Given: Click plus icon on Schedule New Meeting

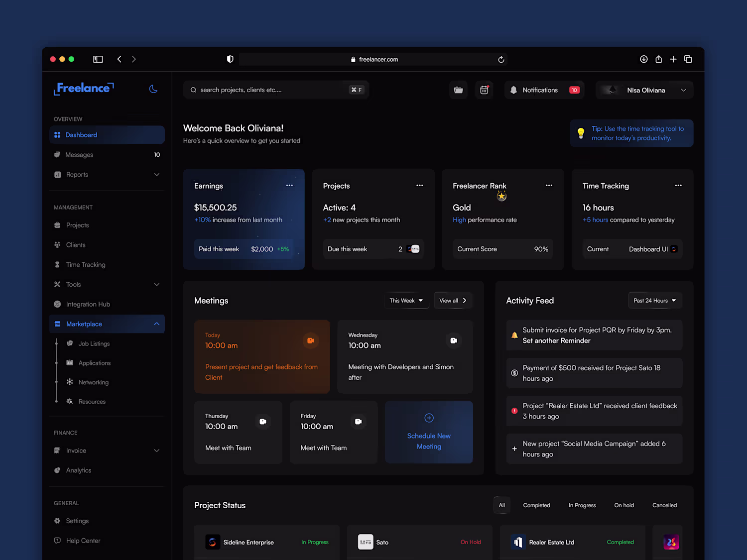Looking at the screenshot, I should [x=429, y=418].
